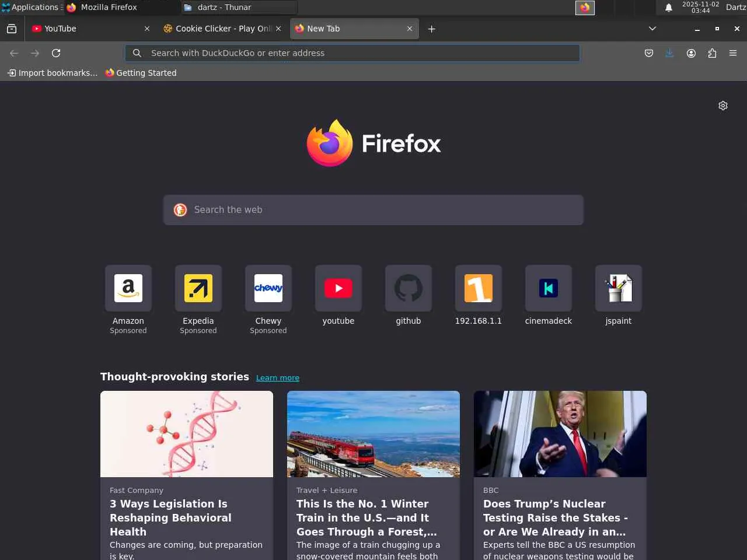
Task: Open the Trump photo thumbnail
Action: tap(560, 434)
